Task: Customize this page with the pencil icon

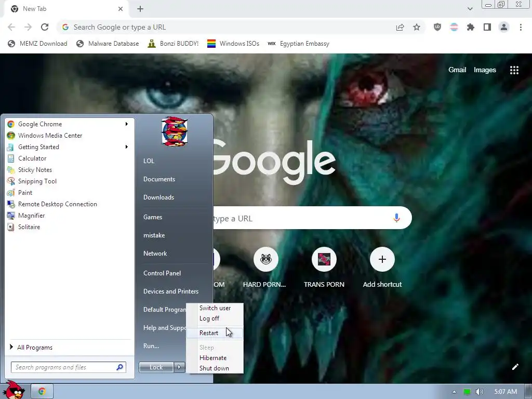Action: 515,367
